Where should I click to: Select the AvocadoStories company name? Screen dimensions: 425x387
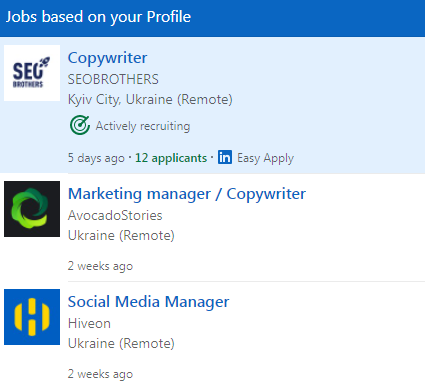tap(115, 215)
